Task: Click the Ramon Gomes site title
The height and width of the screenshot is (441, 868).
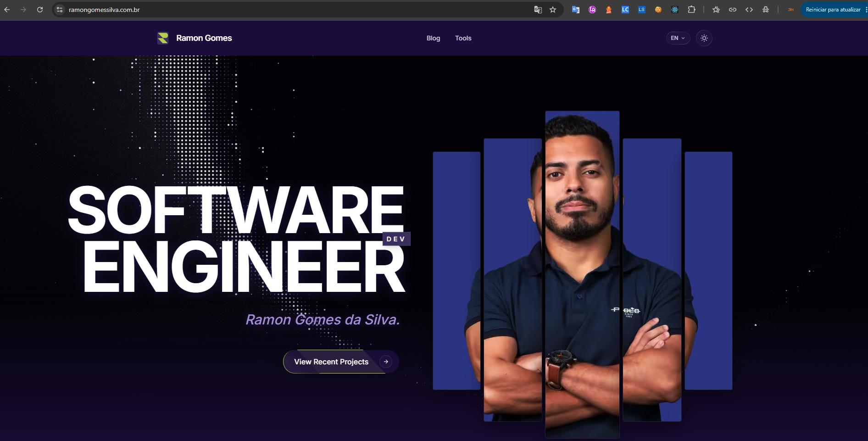Action: click(x=204, y=38)
